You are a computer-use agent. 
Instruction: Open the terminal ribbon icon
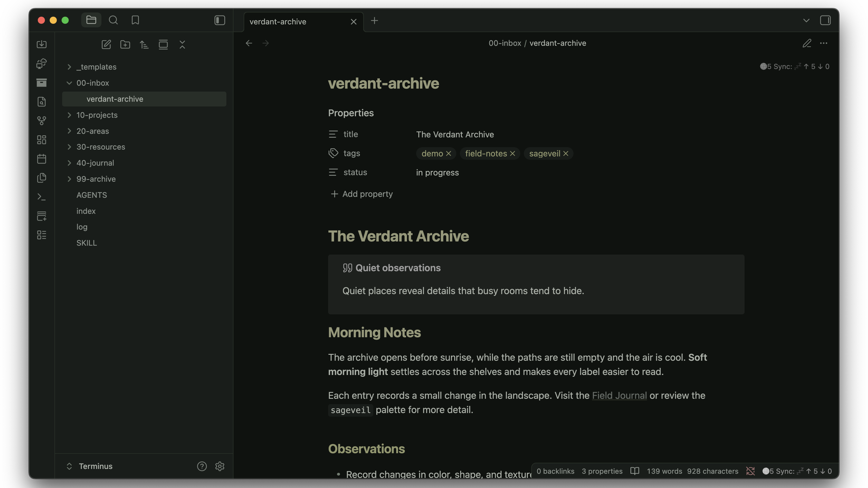41,197
